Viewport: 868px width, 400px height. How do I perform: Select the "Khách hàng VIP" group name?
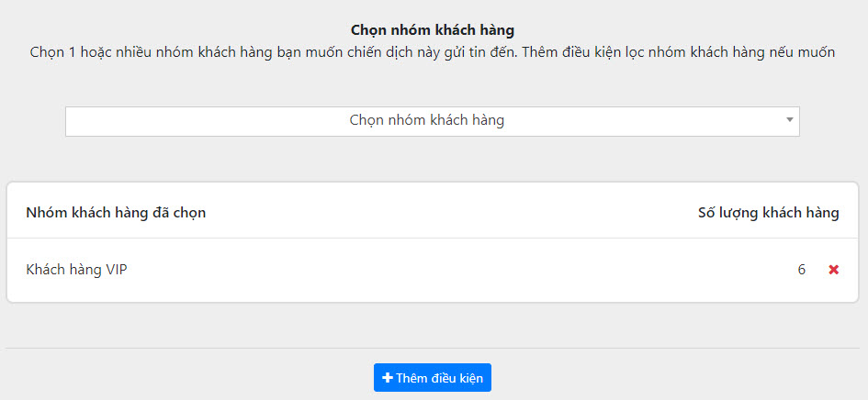click(76, 270)
